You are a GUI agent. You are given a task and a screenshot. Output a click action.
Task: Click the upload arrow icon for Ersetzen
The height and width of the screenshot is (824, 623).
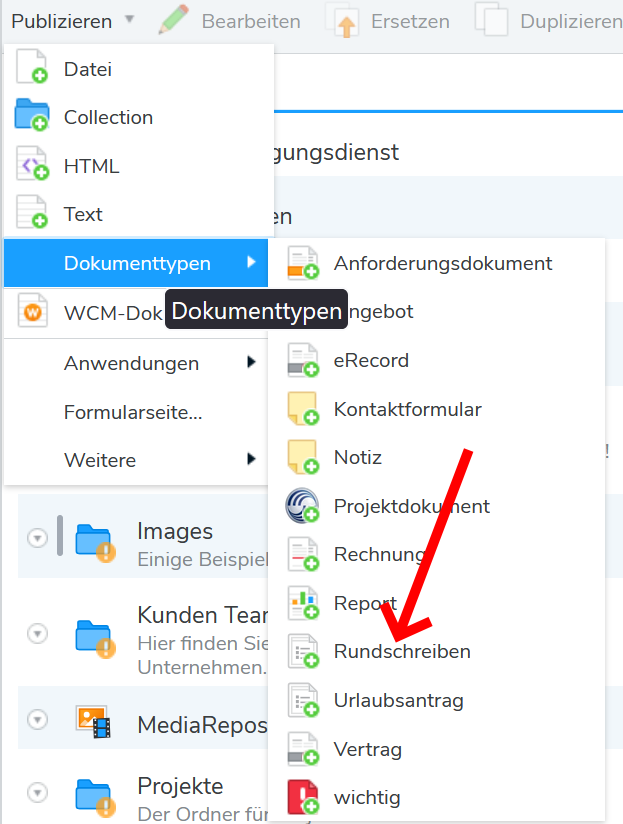tap(342, 21)
